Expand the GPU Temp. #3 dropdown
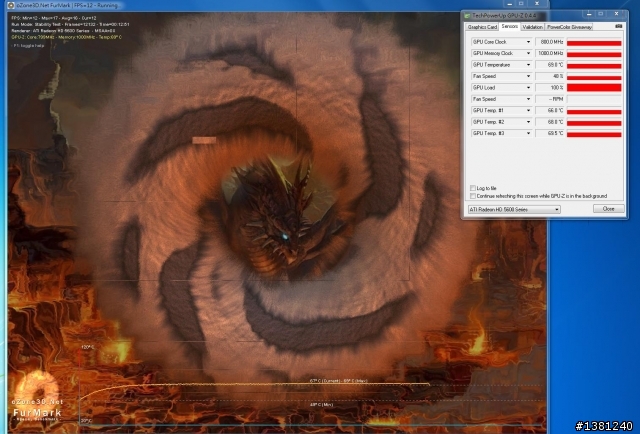The width and height of the screenshot is (640, 434). point(528,133)
